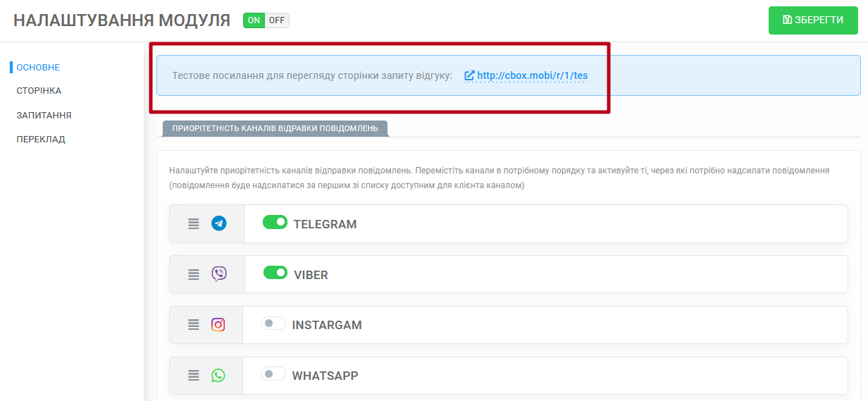
Task: Enable the Instargam channel toggle
Action: coord(273,323)
